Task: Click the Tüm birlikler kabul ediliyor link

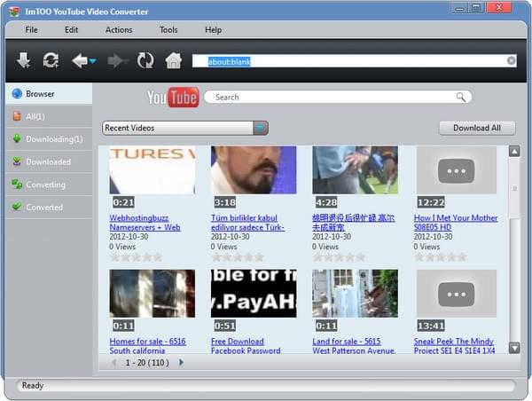Action: [x=247, y=223]
